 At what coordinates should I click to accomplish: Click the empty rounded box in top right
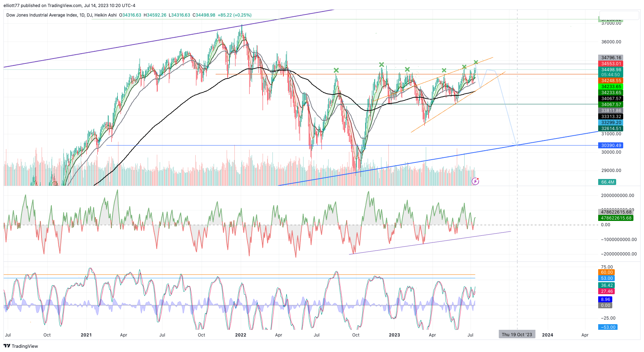click(619, 15)
